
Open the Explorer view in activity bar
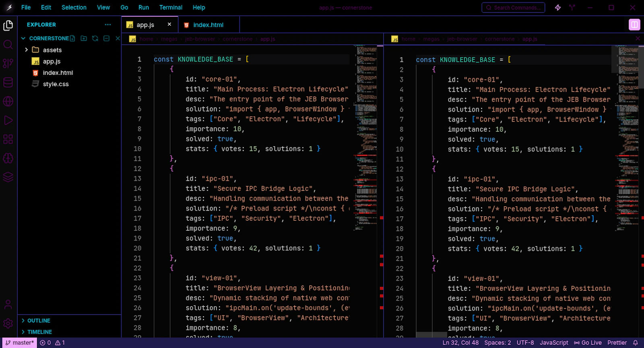(8, 25)
